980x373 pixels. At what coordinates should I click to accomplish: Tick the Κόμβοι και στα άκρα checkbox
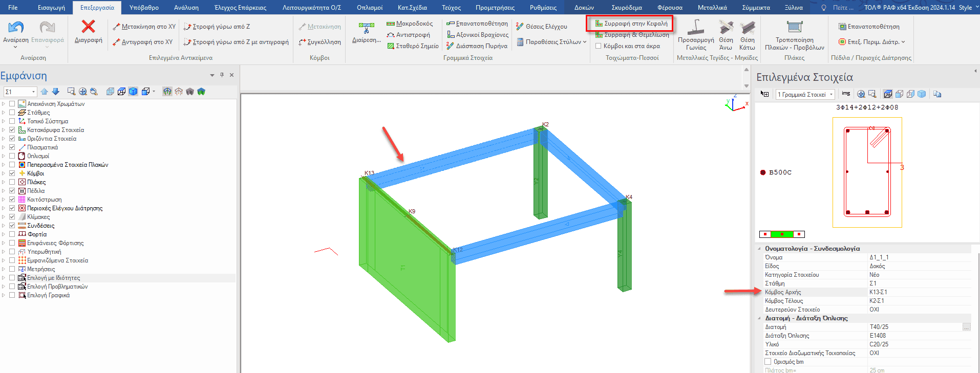coord(598,46)
